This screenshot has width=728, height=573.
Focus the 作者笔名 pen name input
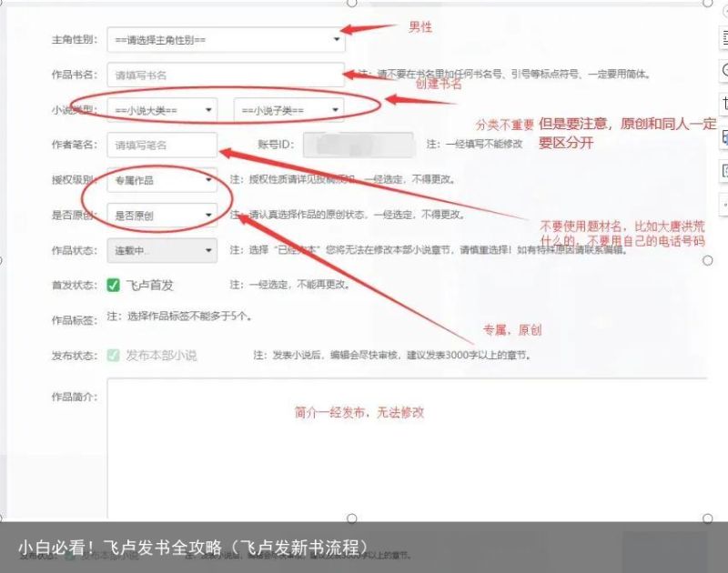[162, 146]
